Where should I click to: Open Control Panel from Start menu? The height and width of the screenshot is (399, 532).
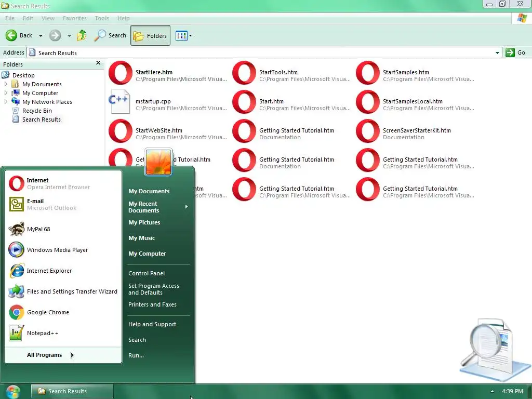[x=147, y=273]
